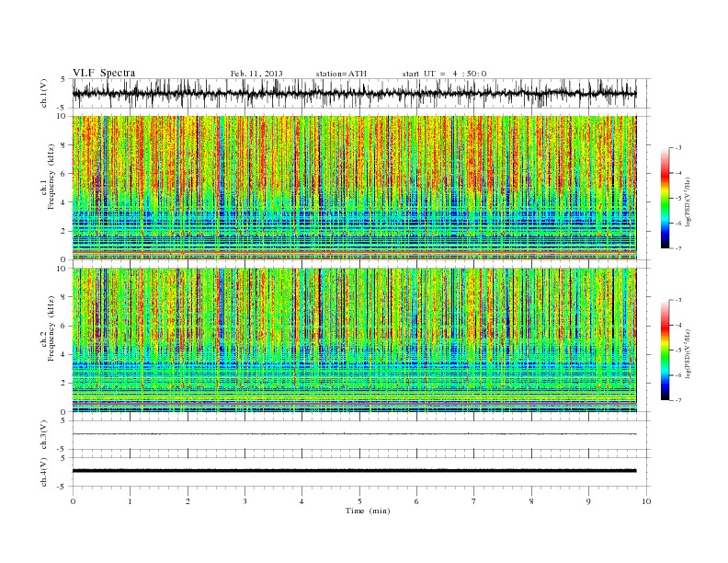Click the "5" time axis tick label

pos(359,501)
